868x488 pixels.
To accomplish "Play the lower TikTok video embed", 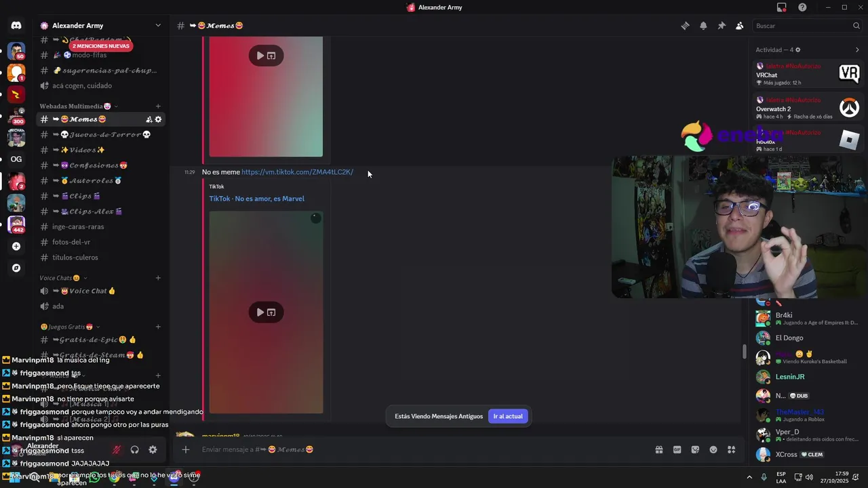I will click(x=260, y=312).
